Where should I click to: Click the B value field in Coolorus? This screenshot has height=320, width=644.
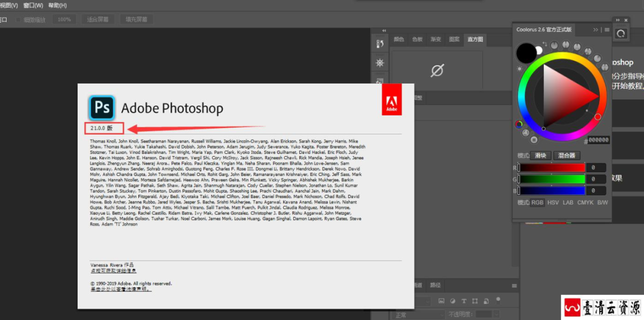click(596, 191)
